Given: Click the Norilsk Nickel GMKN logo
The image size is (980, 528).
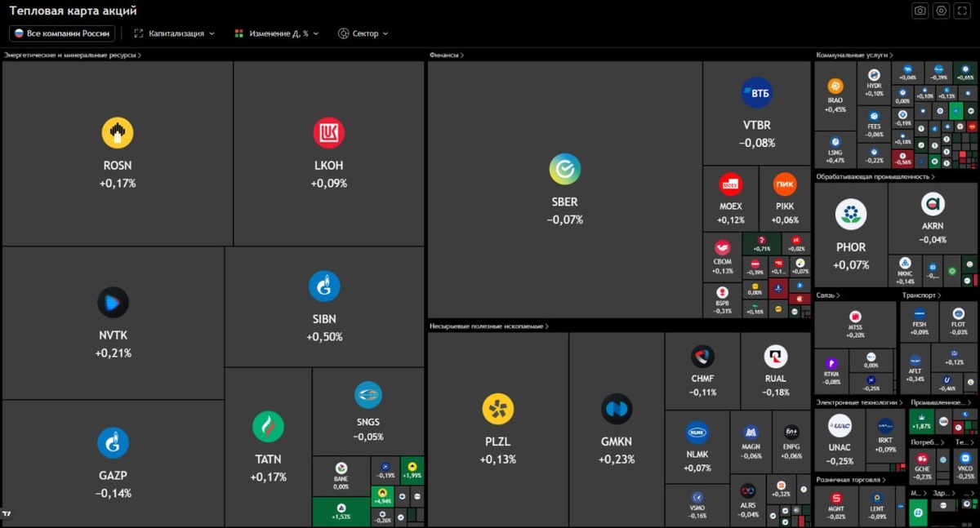Looking at the screenshot, I should click(x=617, y=410).
